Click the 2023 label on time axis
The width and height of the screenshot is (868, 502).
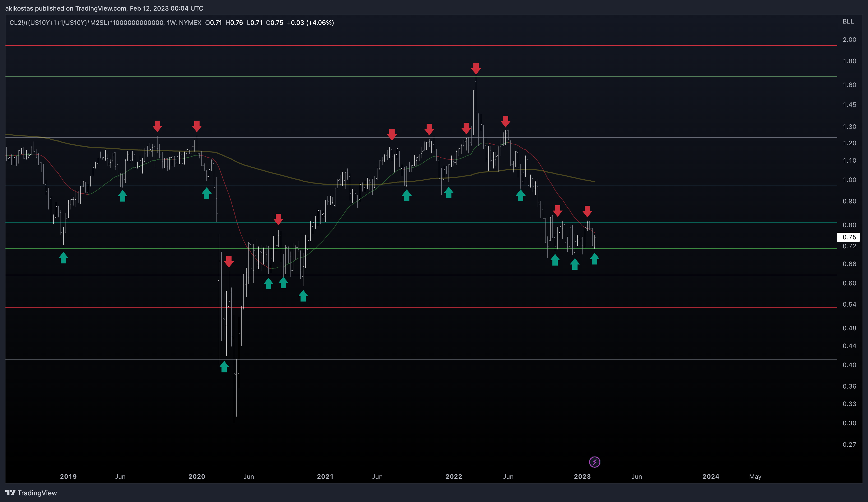coord(582,477)
